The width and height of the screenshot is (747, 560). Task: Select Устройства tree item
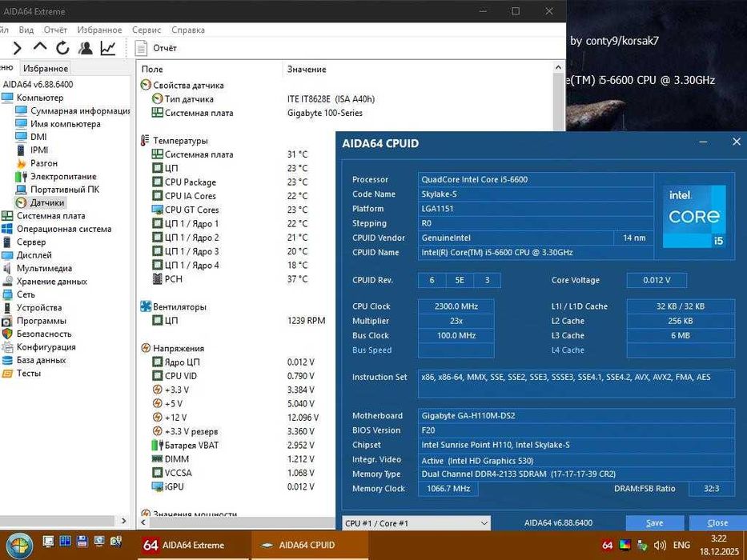[39, 308]
